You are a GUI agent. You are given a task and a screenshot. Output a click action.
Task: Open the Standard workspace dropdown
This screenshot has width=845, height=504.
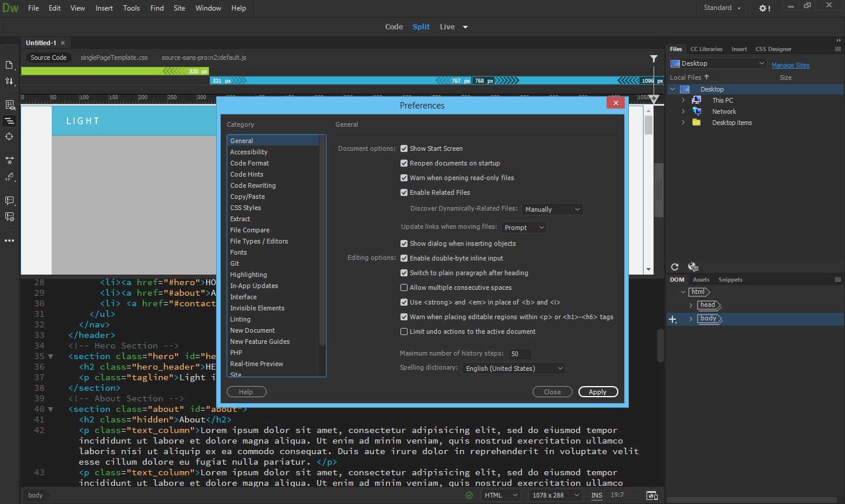click(x=722, y=8)
